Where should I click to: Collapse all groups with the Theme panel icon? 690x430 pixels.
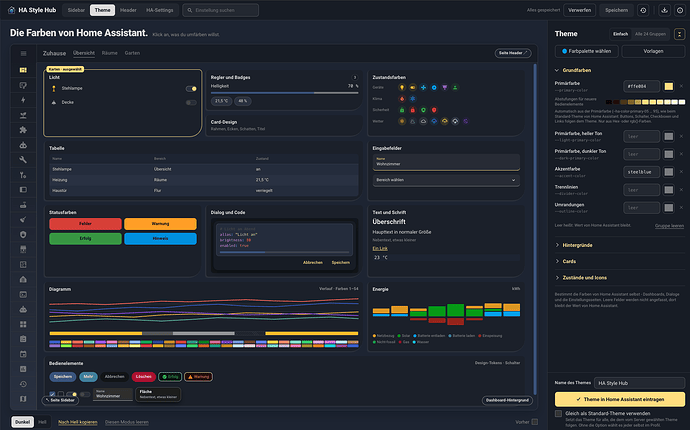tap(679, 34)
